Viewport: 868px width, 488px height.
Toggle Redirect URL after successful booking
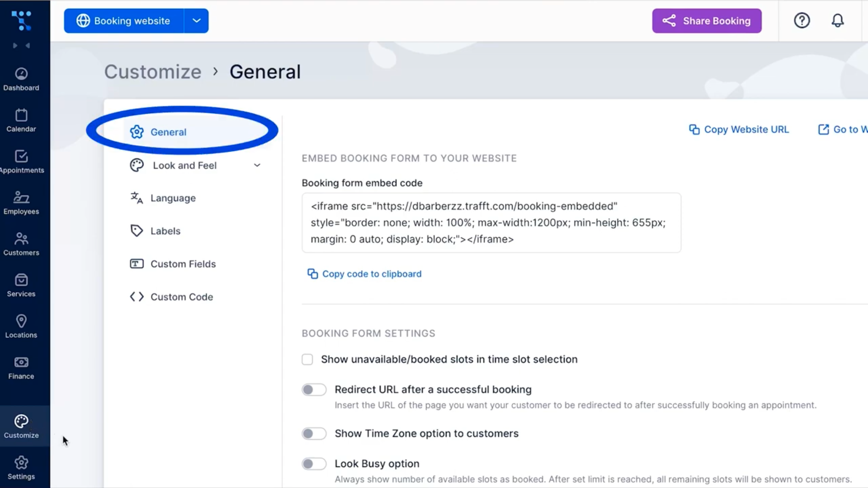pyautogui.click(x=314, y=389)
